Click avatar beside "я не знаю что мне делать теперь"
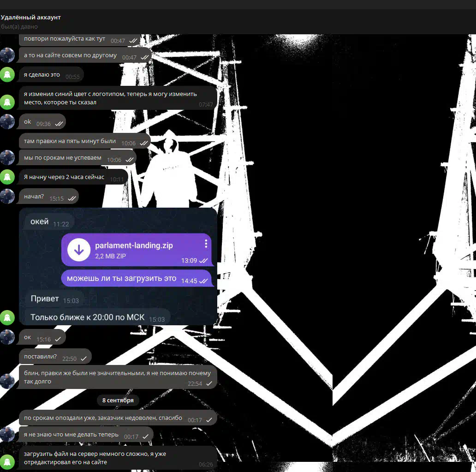 pos(7,434)
